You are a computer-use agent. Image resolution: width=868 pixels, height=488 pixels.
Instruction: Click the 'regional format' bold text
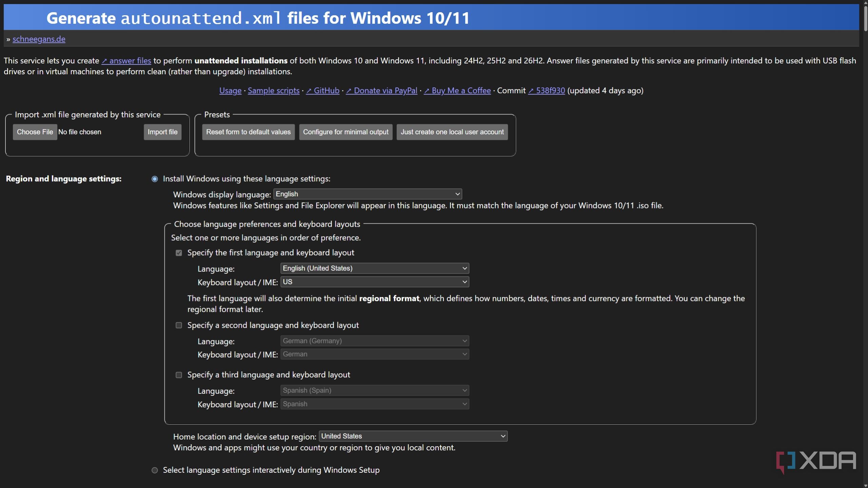click(389, 298)
